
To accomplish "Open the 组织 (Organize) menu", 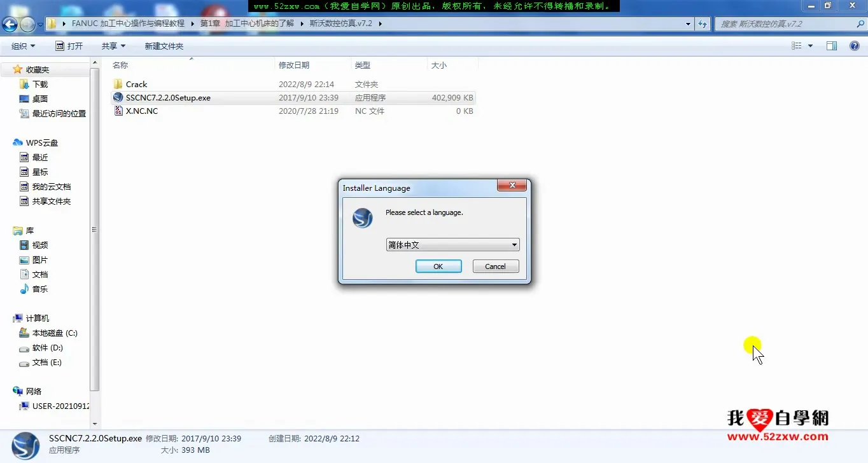I will click(x=22, y=45).
